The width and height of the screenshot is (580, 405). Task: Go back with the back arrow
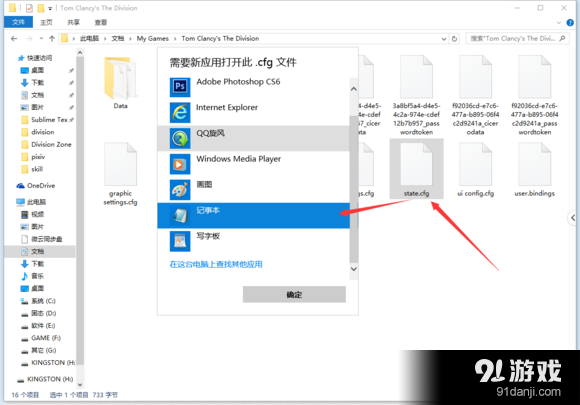14,38
